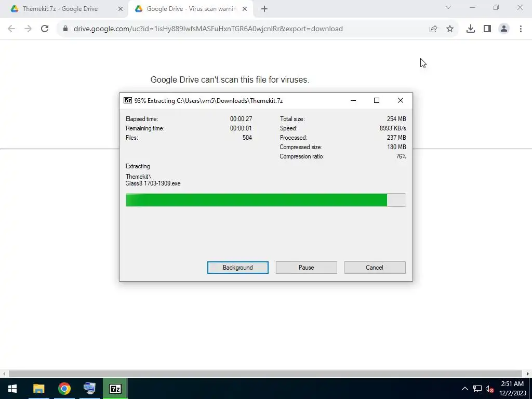Click the 254 MB total size value
532x399 pixels.
click(396, 119)
